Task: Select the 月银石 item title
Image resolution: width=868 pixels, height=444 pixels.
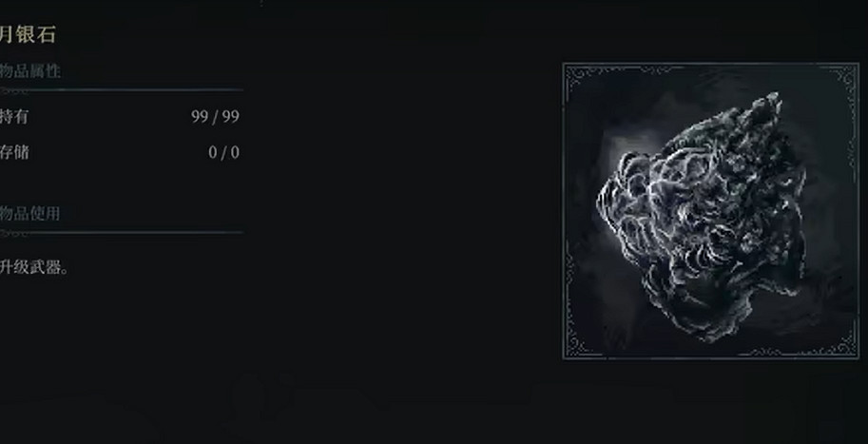Action: click(x=28, y=35)
